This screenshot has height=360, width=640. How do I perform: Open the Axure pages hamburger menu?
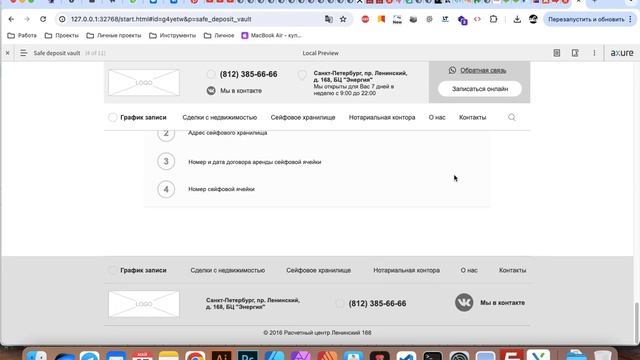click(x=23, y=53)
